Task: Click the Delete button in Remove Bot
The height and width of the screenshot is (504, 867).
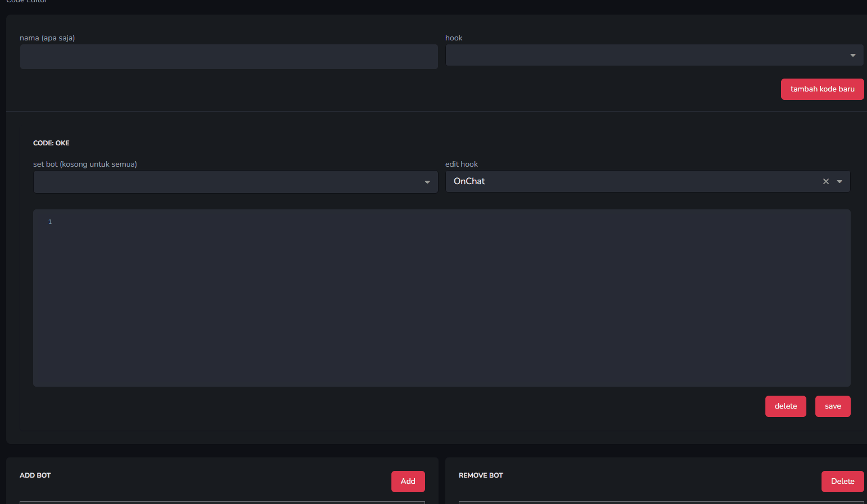Action: pyautogui.click(x=842, y=482)
